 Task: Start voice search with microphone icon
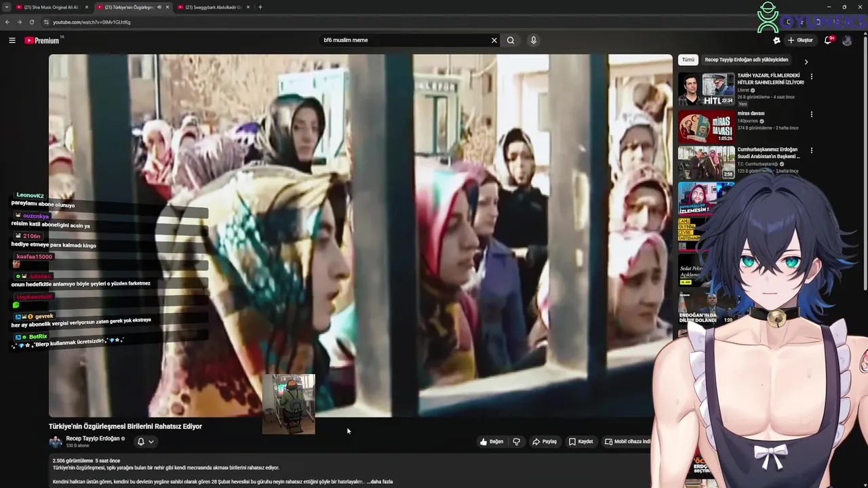534,40
